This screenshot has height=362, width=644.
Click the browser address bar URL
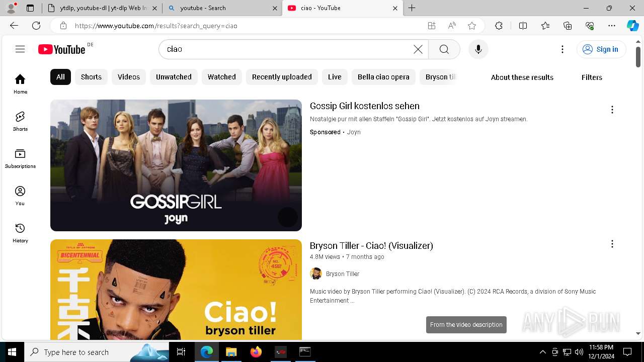[156, 26]
